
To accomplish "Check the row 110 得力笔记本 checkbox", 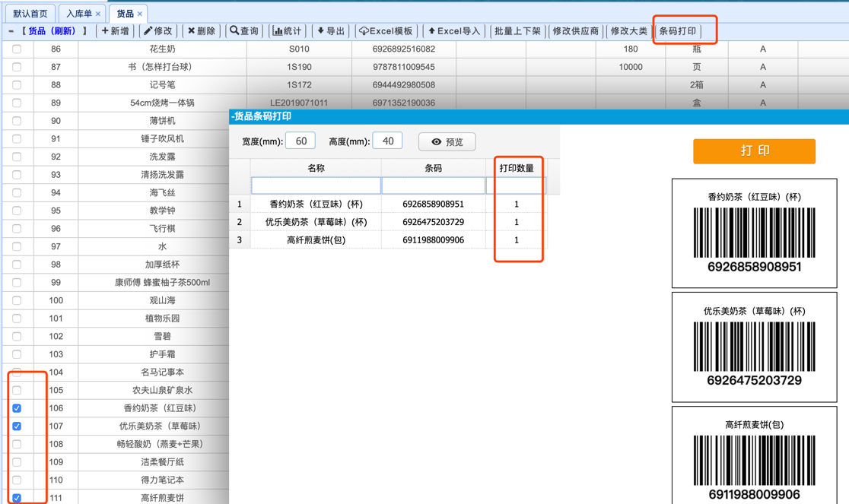I will pyautogui.click(x=17, y=480).
